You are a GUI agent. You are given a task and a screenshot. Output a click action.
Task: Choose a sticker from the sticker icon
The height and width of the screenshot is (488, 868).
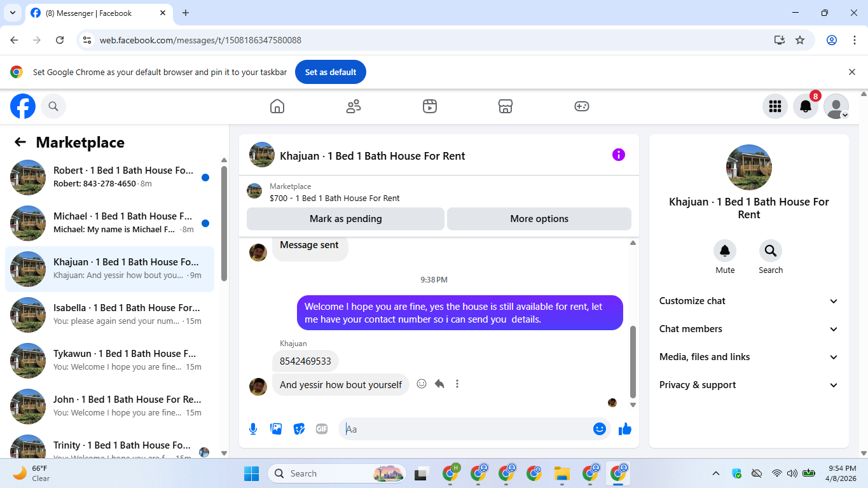[x=299, y=429]
